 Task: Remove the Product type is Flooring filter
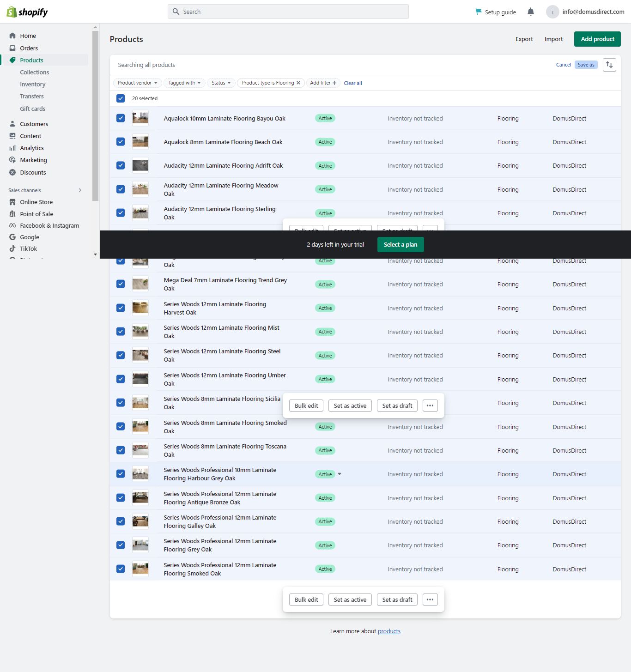click(298, 83)
